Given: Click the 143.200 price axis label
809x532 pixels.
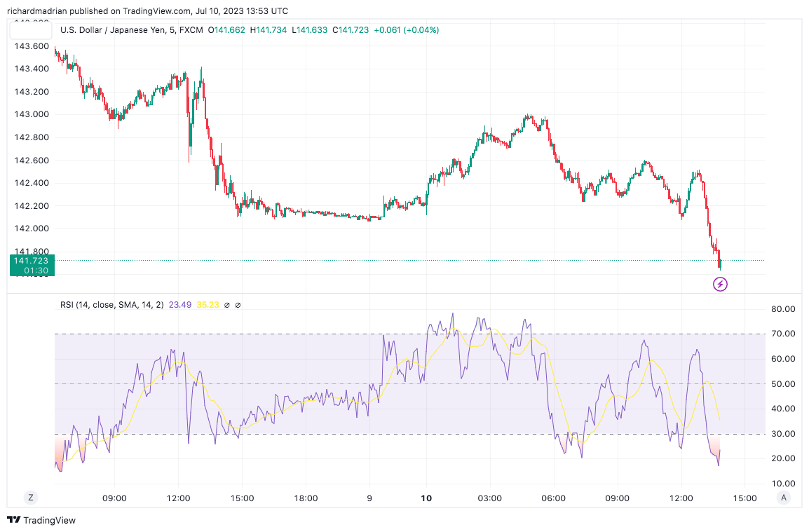Looking at the screenshot, I should [x=32, y=91].
